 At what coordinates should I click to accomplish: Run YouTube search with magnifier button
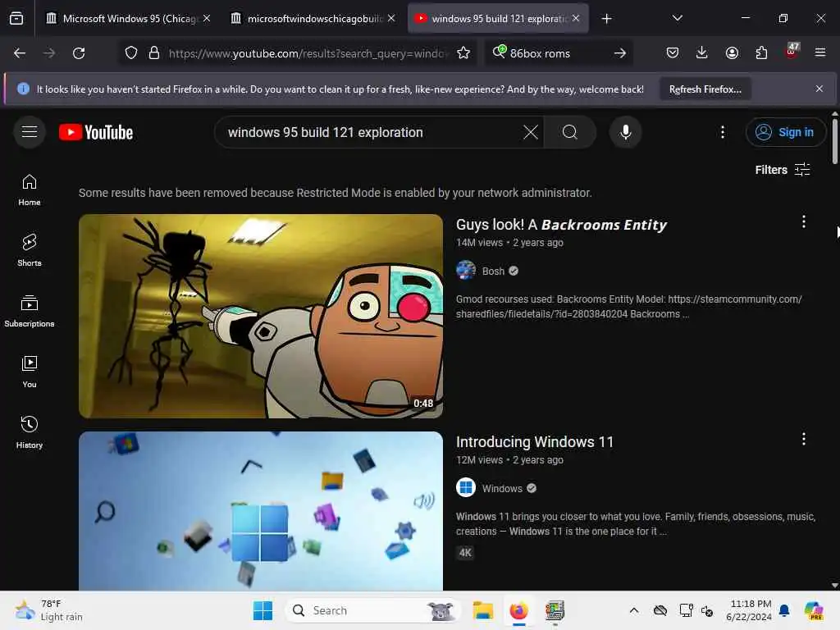coord(570,132)
